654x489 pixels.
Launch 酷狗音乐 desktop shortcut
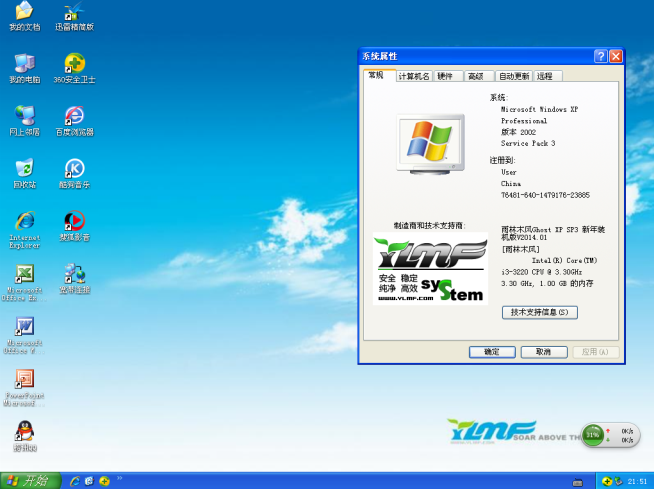[75, 174]
